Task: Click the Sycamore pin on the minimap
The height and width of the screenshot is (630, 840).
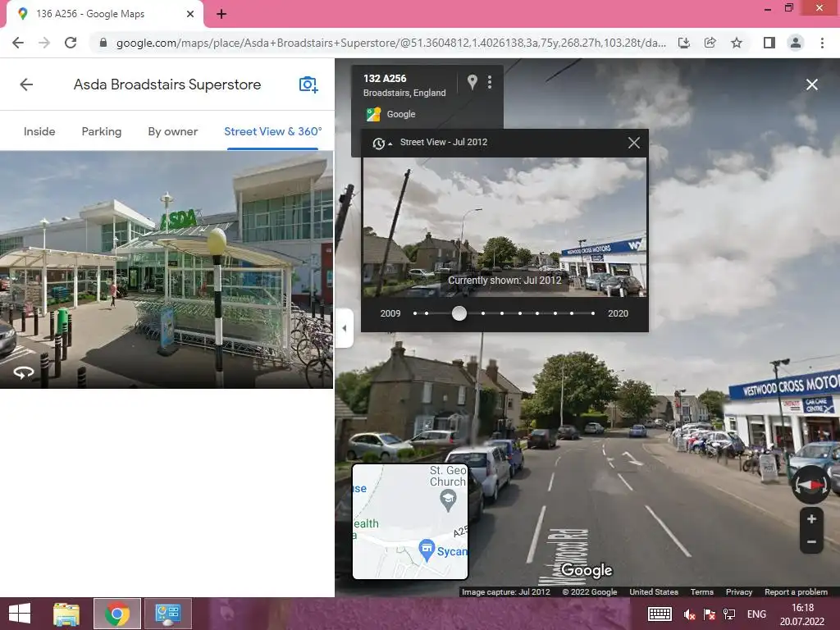Action: (427, 550)
